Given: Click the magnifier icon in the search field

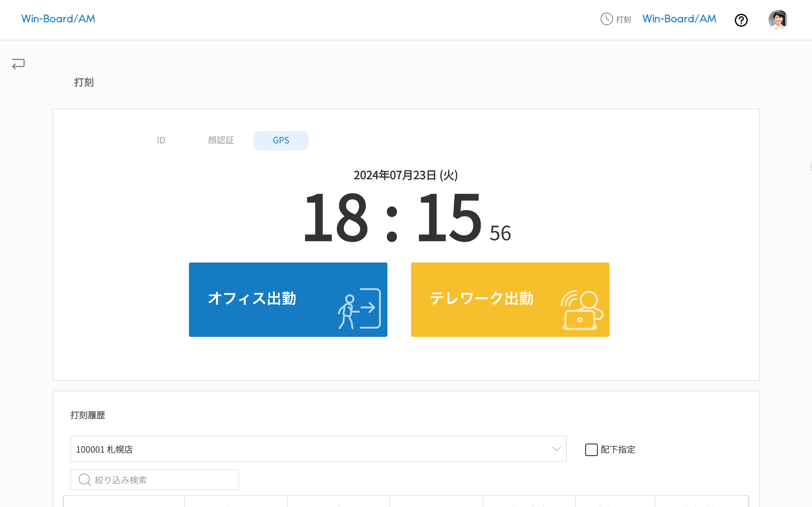Looking at the screenshot, I should point(85,479).
